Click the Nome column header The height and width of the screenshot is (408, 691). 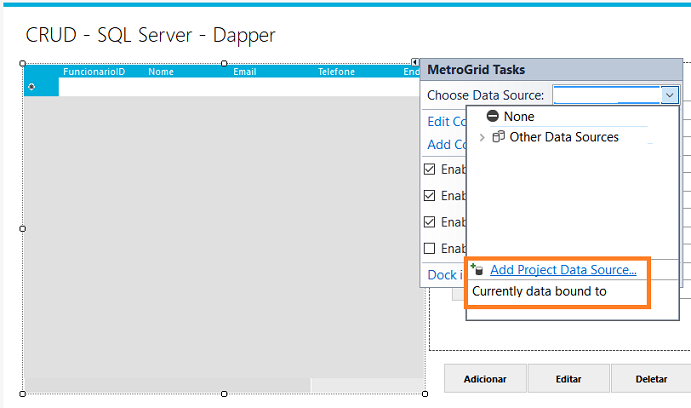pyautogui.click(x=161, y=71)
